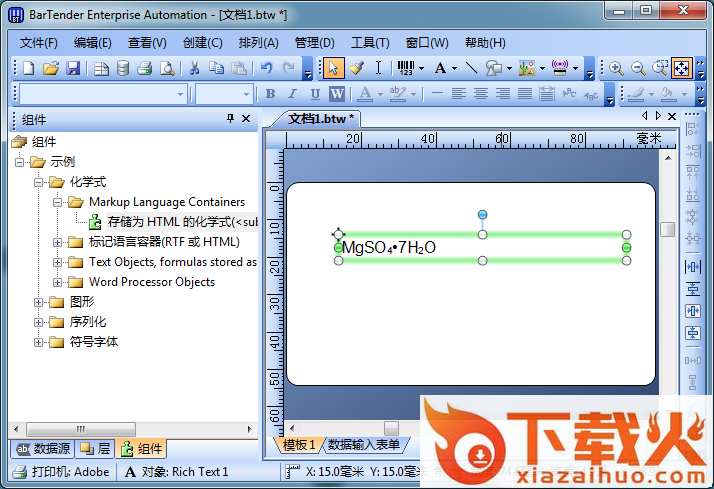Viewport: 714px width, 489px height.
Task: Toggle italic formatting
Action: coord(292,94)
